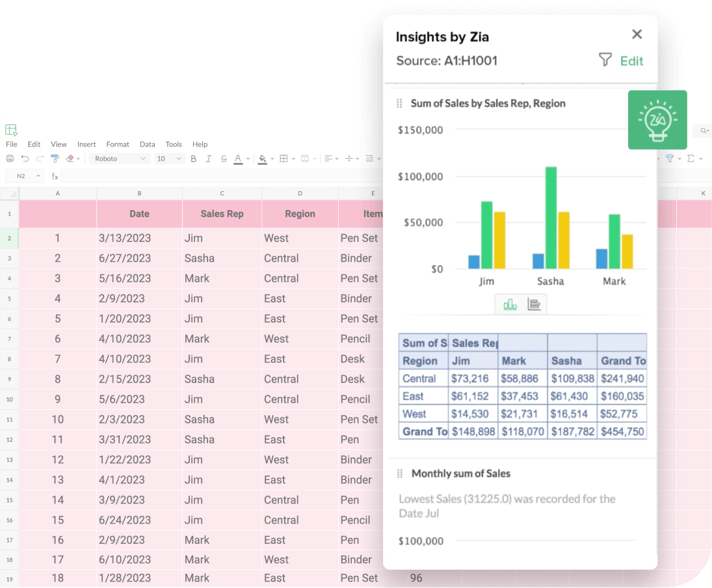Open the Insert menu
The height and width of the screenshot is (588, 712).
click(86, 144)
